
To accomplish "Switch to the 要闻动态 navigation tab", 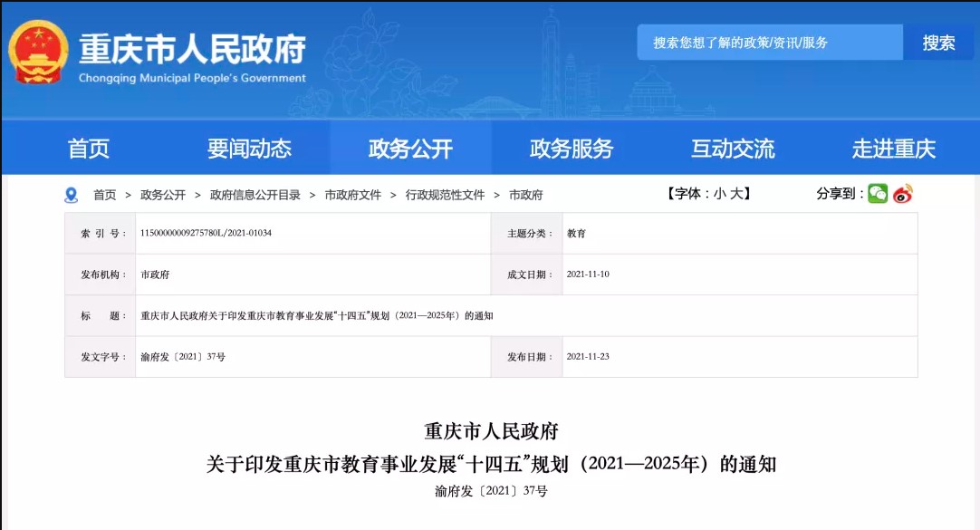I will (x=249, y=149).
